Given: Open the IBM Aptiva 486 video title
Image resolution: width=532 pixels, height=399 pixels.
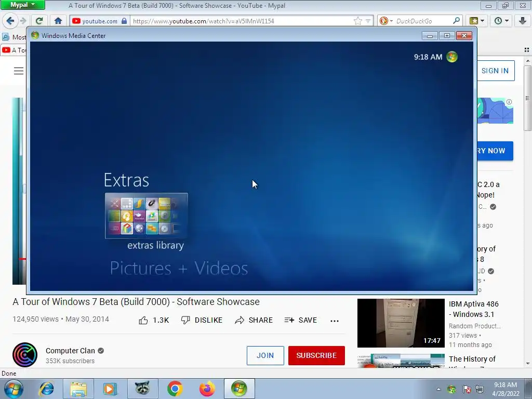Looking at the screenshot, I should (x=474, y=309).
